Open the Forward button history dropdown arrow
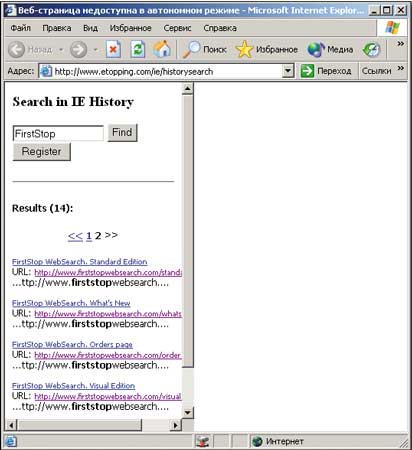Screen dimensions: 412x450 [96, 50]
